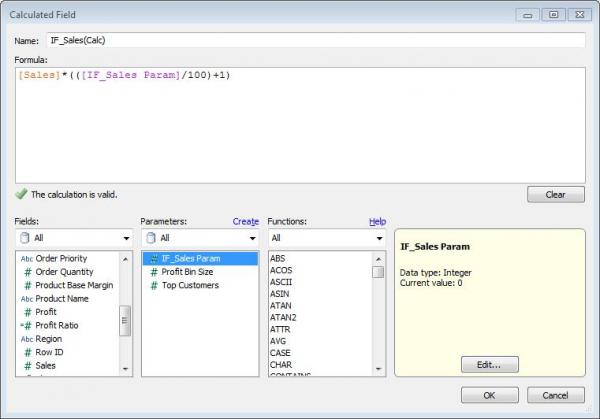Click the Fields list vertical scrollbar
This screenshot has height=419, width=600.
[125, 320]
